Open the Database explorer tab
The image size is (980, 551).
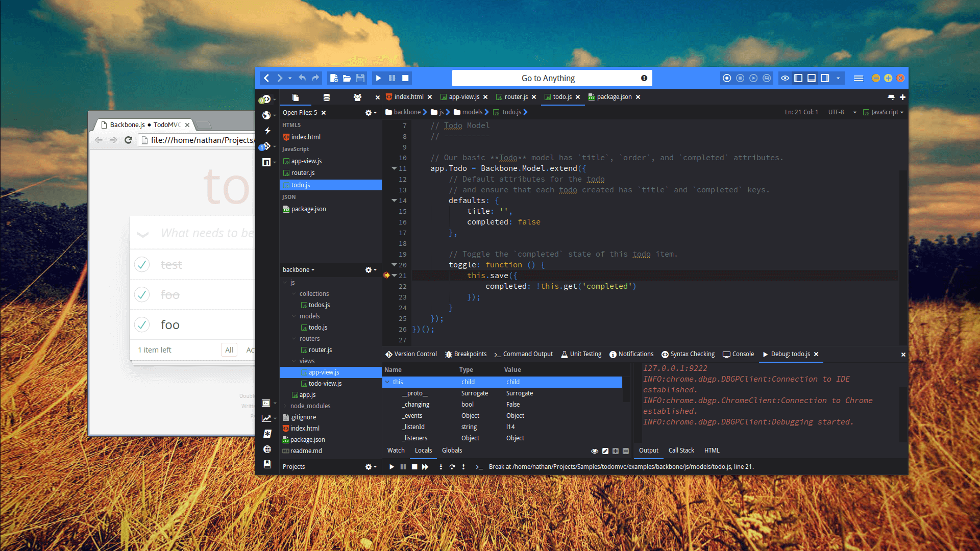[327, 97]
